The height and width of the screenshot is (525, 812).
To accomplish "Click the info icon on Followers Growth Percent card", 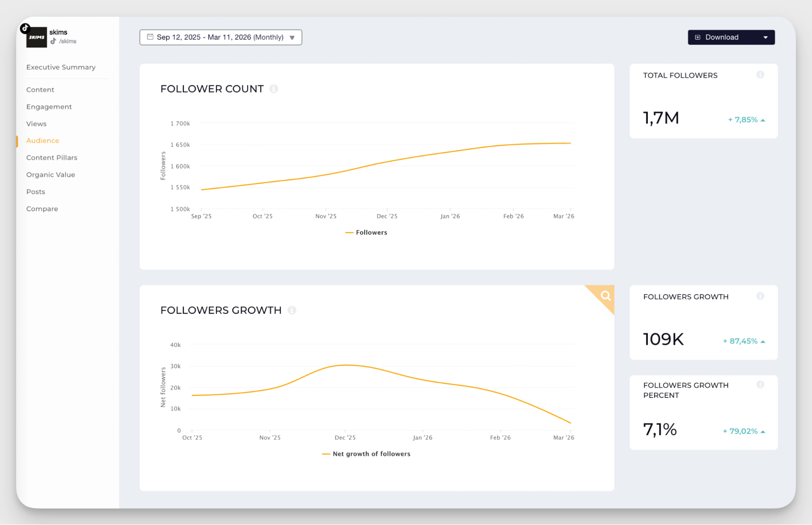I will tap(760, 385).
